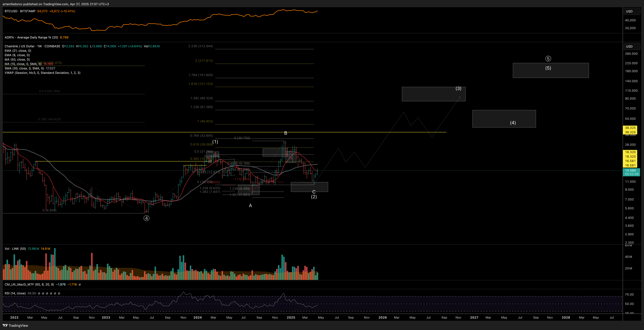Screen dimensions: 644x330
Task: Click the 0 (4.926) Fibonacci base label
Action: 49,210
